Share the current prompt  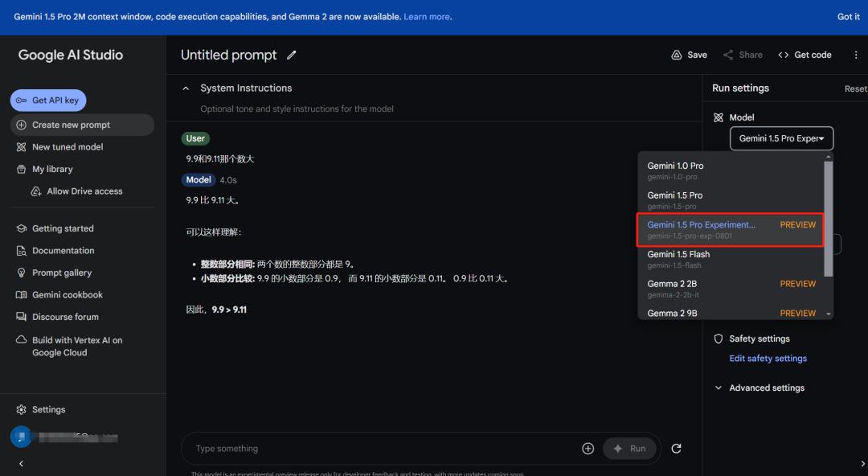[x=742, y=54]
